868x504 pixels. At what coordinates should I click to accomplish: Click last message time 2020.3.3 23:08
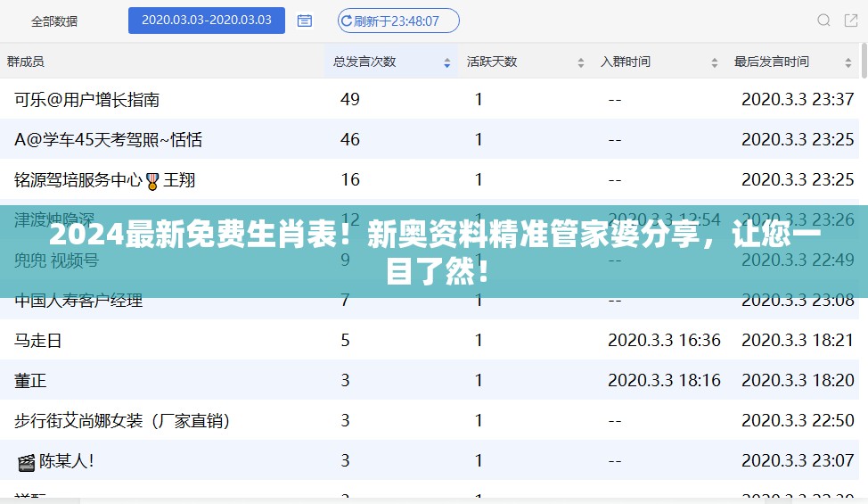click(798, 301)
